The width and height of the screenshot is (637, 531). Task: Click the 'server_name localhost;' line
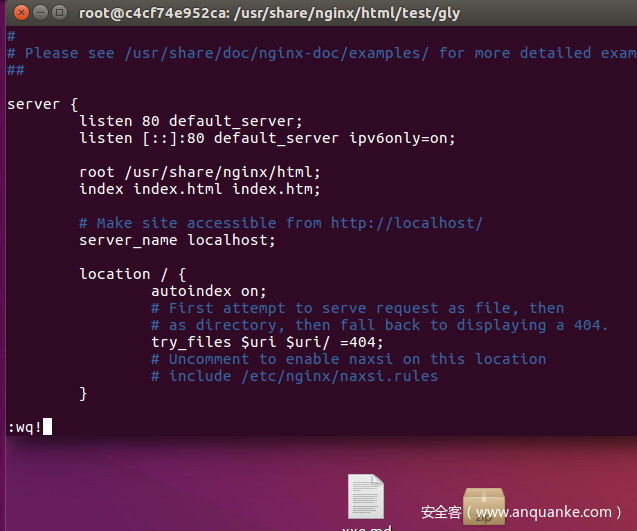[177, 240]
